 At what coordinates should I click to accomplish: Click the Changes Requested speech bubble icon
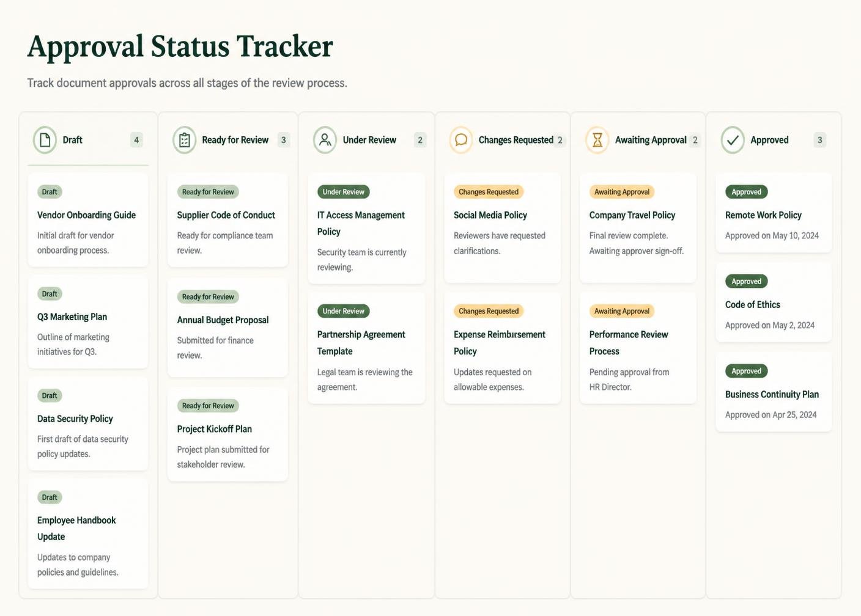pos(461,140)
